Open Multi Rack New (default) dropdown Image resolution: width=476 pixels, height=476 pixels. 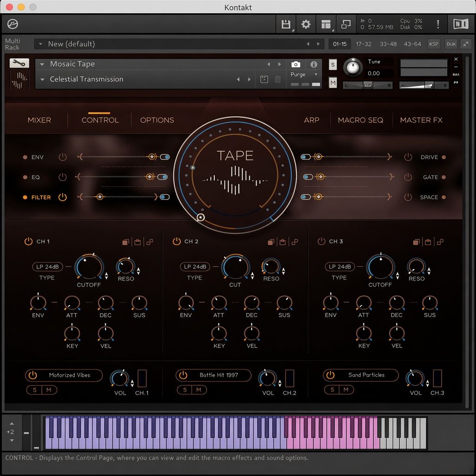tap(40, 44)
